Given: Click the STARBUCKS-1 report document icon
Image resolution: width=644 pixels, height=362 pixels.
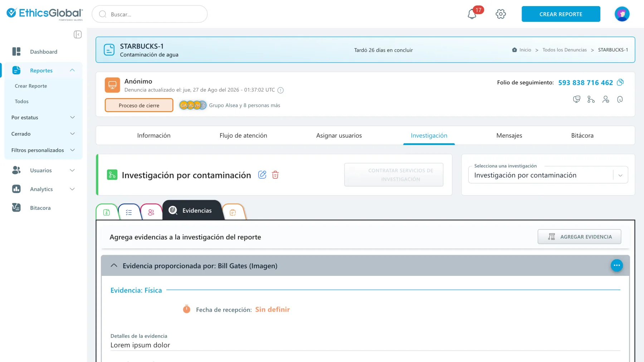Looking at the screenshot, I should 109,50.
